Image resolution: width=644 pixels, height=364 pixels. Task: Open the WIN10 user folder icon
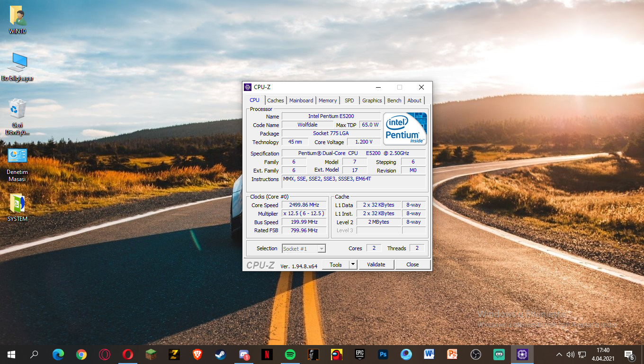[x=18, y=20]
